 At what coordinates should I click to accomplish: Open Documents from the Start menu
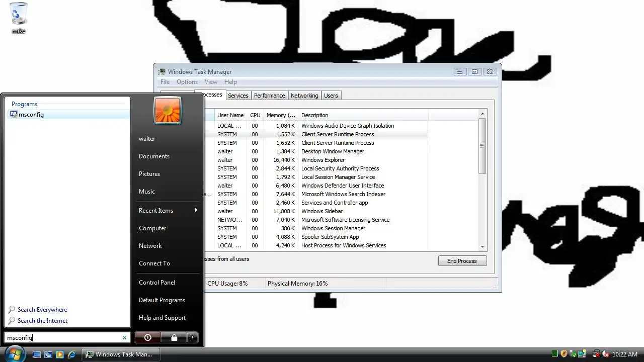[154, 156]
